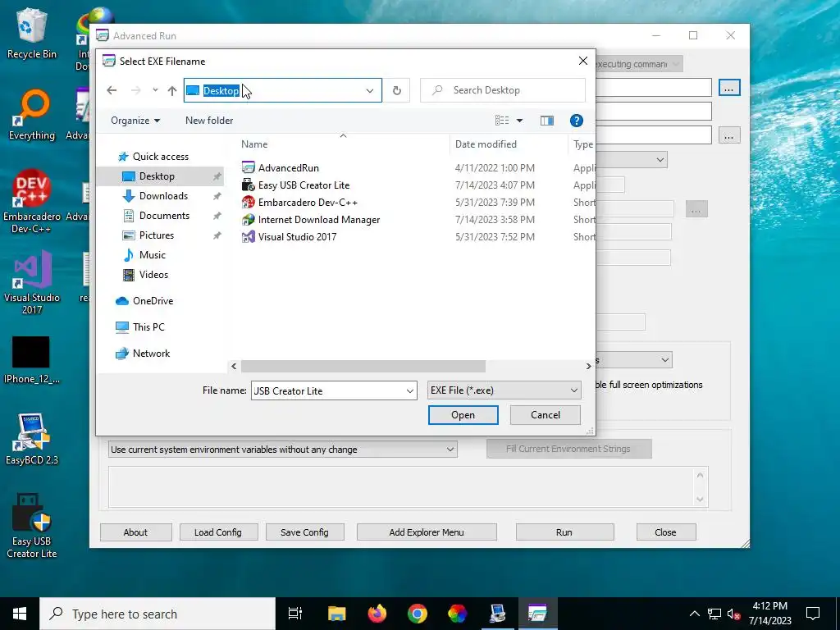Select Visual Studio 2017 shortcut icon in list

point(248,236)
